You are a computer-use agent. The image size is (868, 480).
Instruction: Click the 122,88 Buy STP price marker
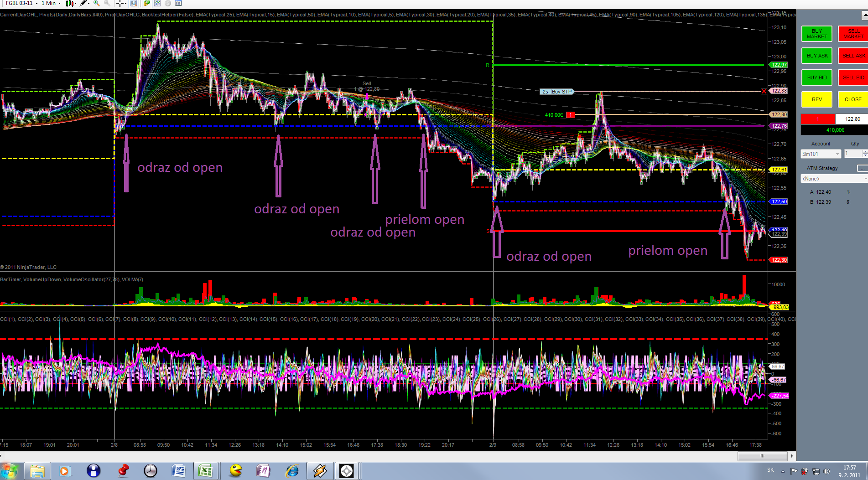(x=779, y=91)
